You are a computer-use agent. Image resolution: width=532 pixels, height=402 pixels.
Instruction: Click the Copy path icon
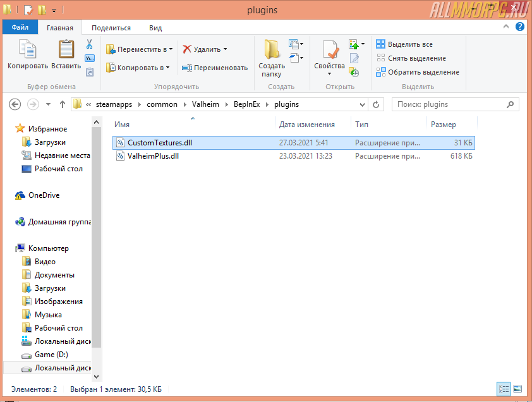[x=90, y=58]
